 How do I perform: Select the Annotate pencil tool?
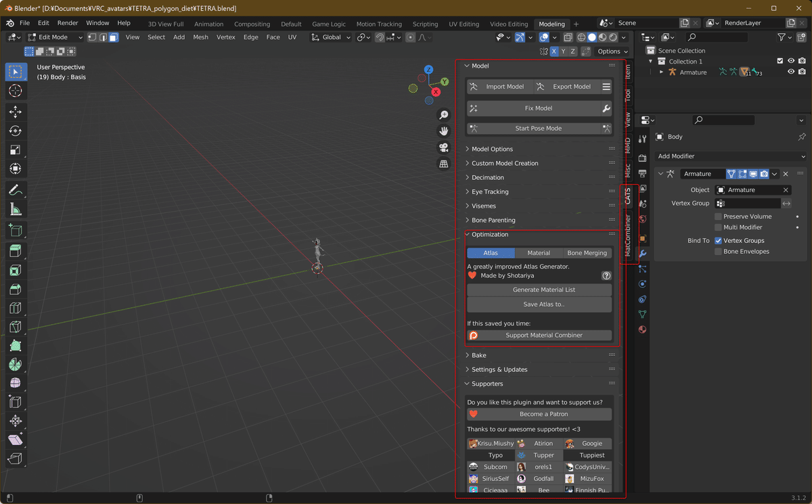pyautogui.click(x=16, y=190)
